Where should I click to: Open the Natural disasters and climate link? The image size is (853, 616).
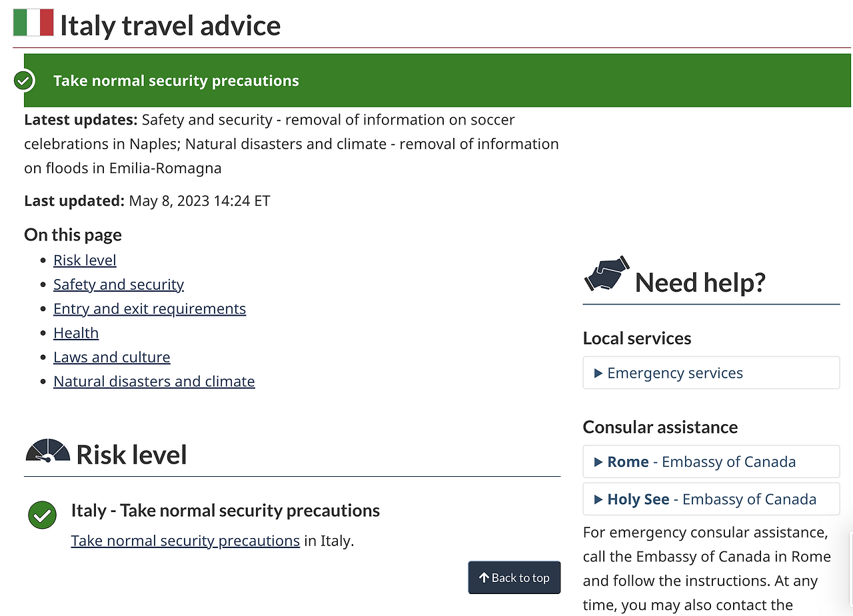[154, 381]
